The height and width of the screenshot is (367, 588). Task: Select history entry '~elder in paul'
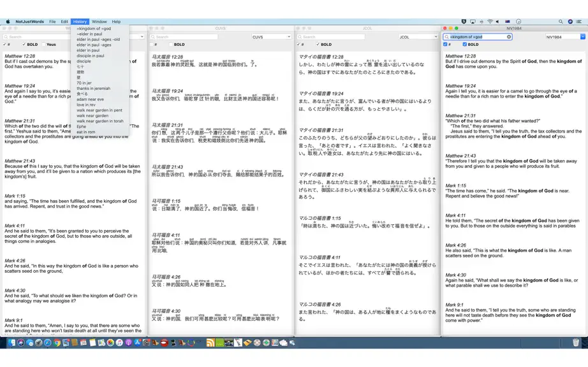point(99,34)
